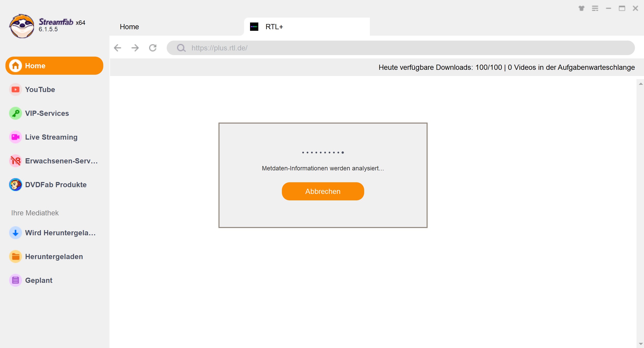Click the back navigation arrow

118,48
